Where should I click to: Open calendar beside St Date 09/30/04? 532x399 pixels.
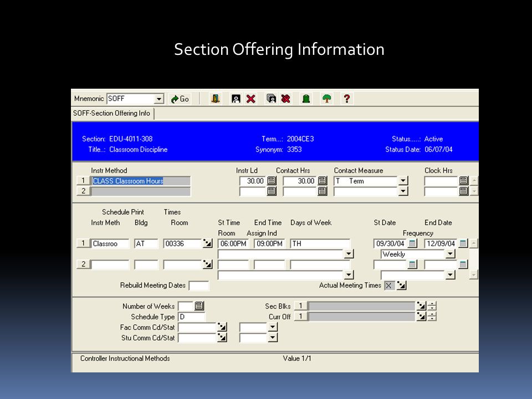pos(412,243)
